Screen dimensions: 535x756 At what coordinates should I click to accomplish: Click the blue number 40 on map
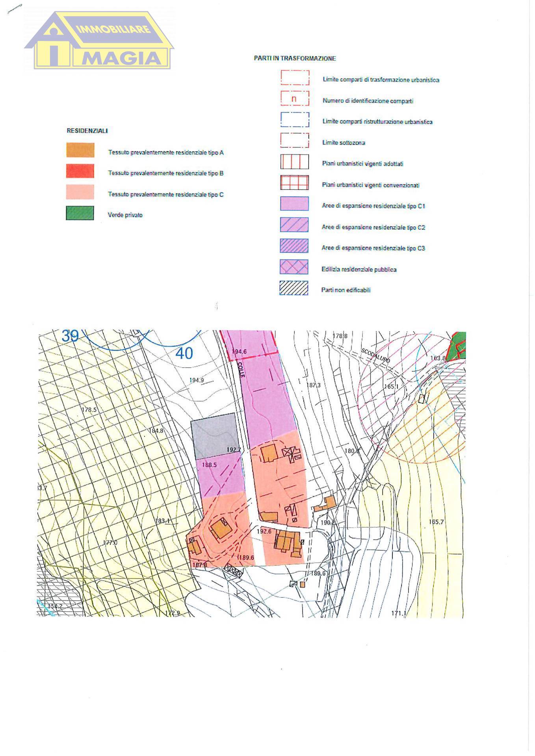(x=184, y=353)
